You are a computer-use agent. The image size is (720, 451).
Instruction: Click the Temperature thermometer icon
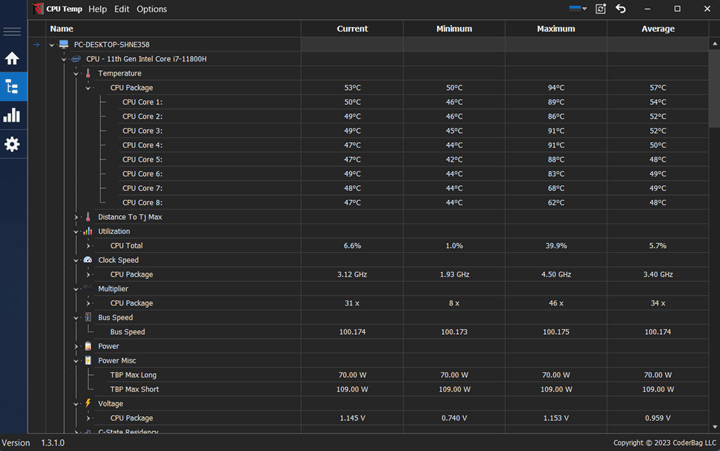point(88,73)
